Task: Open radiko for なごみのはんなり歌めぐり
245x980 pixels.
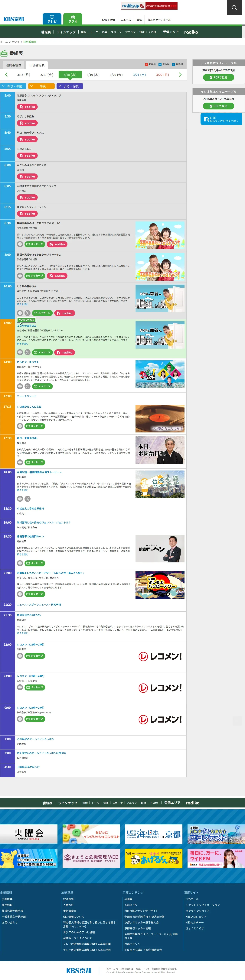Action: coord(27,176)
